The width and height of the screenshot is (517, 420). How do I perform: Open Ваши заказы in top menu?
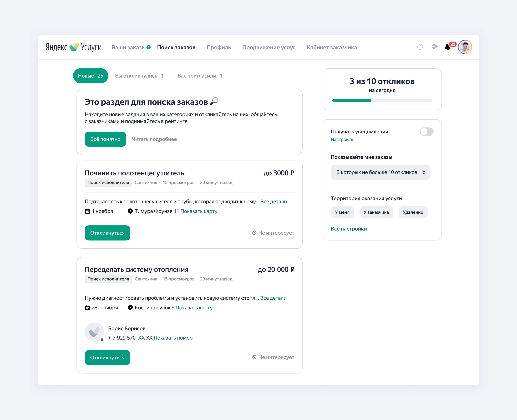129,47
